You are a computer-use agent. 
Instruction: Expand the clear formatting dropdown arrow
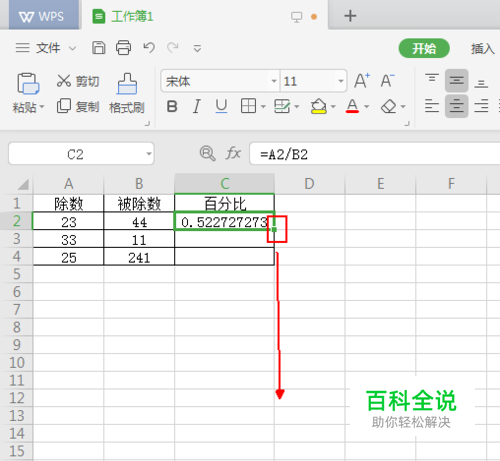403,107
